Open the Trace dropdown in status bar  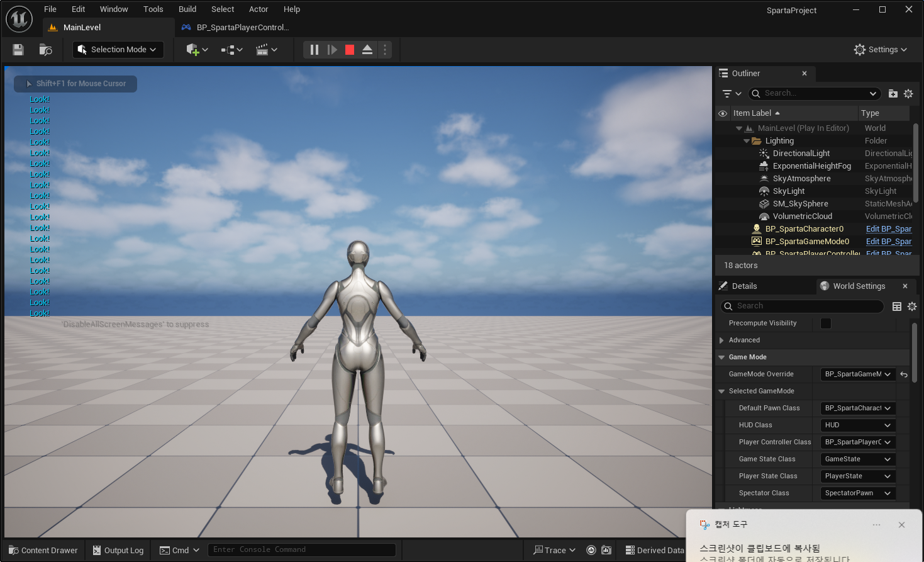(555, 550)
